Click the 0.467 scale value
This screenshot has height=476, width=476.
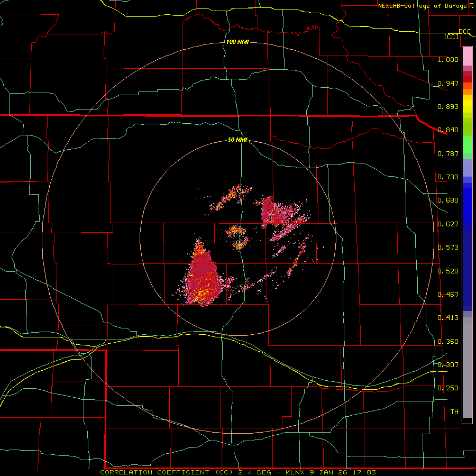tap(448, 295)
